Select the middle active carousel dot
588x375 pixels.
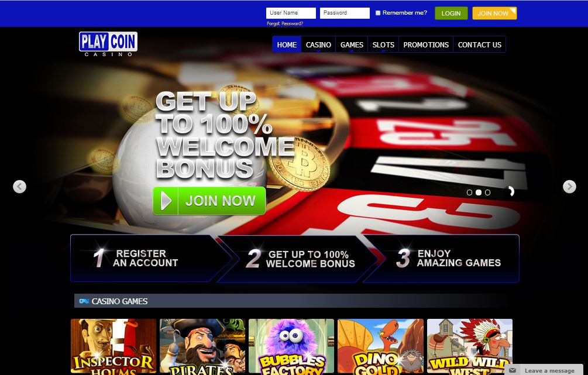pos(479,192)
